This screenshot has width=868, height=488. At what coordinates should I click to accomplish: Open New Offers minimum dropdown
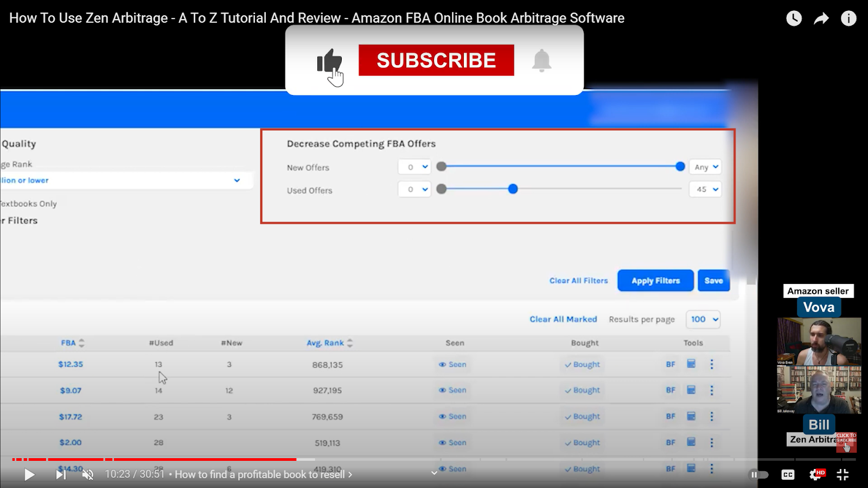pos(414,167)
